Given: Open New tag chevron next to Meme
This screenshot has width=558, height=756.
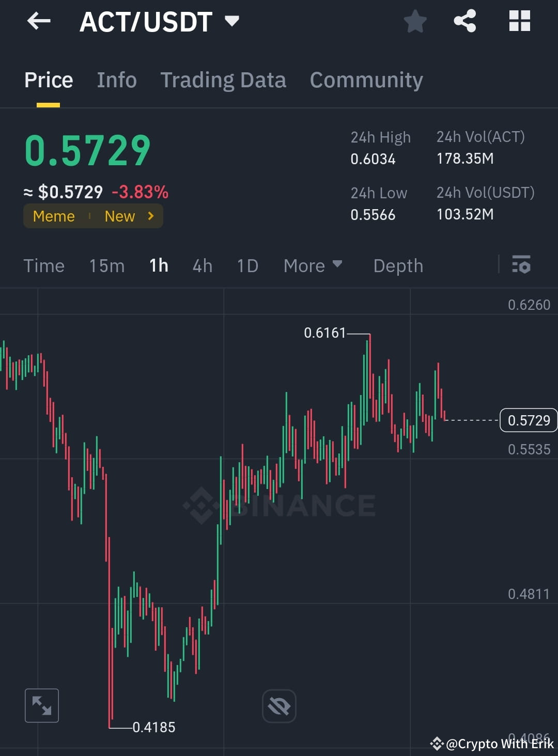Looking at the screenshot, I should click(x=150, y=216).
